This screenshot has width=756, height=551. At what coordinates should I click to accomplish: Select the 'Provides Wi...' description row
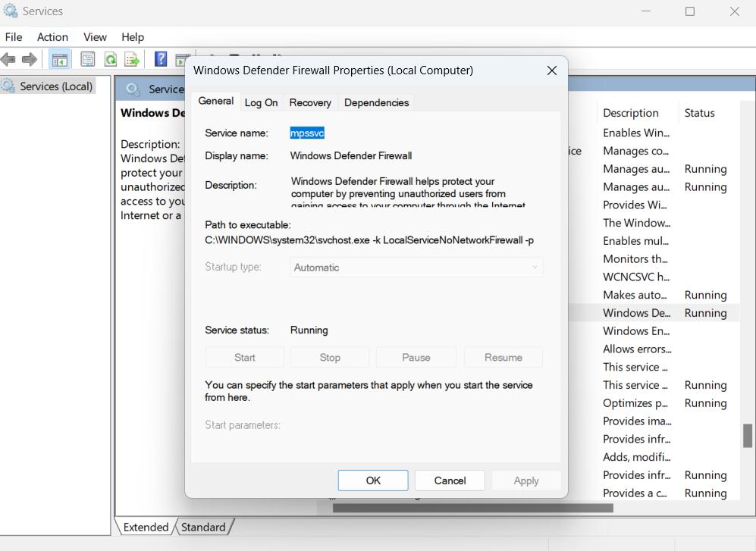pos(635,205)
